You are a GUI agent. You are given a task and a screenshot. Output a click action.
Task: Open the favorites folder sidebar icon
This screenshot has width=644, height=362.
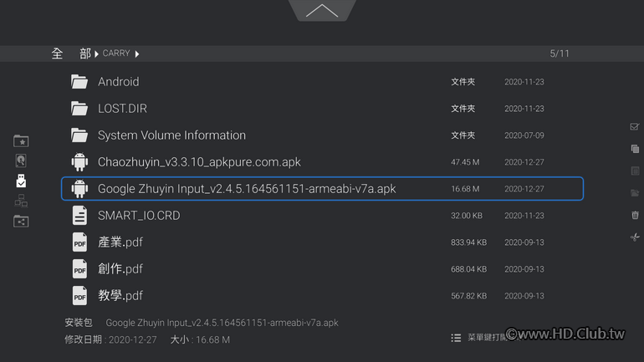pyautogui.click(x=21, y=140)
